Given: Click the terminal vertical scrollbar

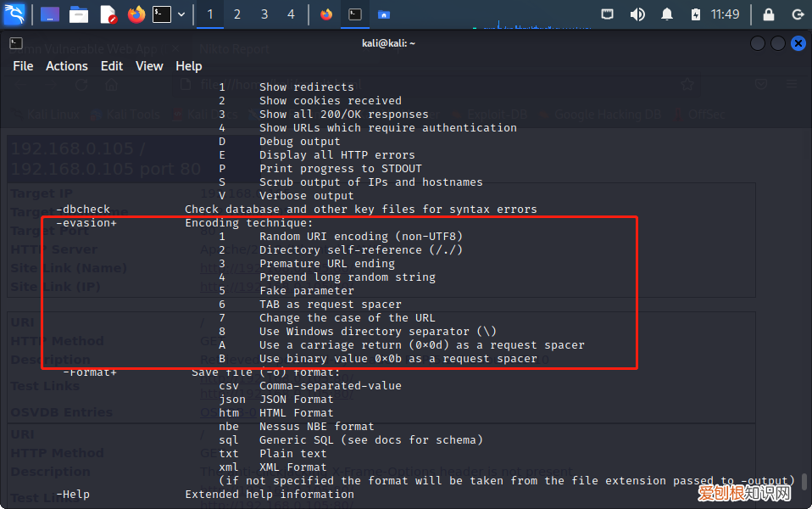Looking at the screenshot, I should 804,482.
